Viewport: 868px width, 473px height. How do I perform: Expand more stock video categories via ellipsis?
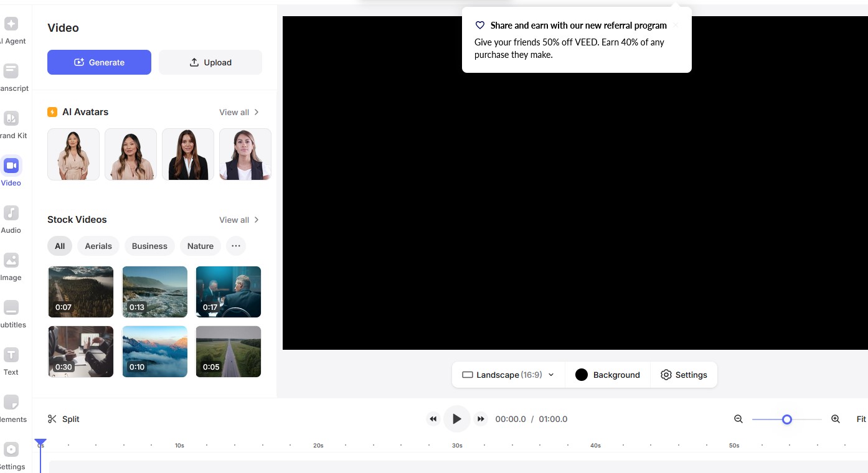[235, 246]
